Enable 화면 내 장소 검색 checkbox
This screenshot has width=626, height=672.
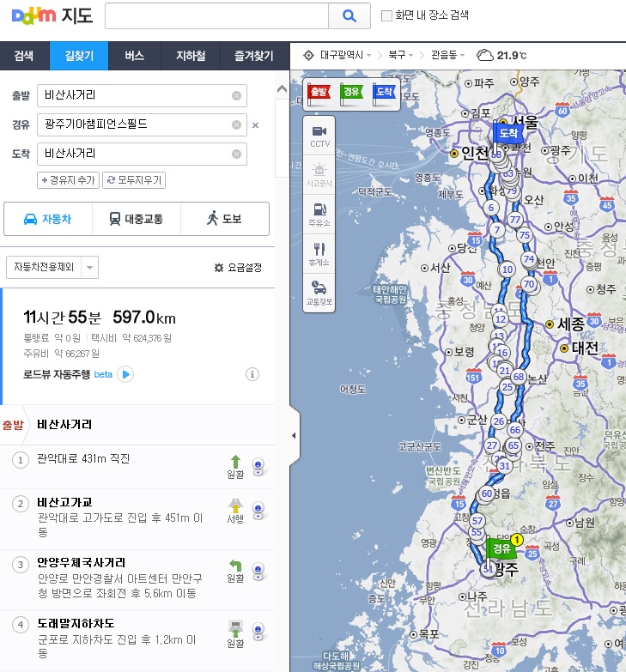(x=386, y=15)
